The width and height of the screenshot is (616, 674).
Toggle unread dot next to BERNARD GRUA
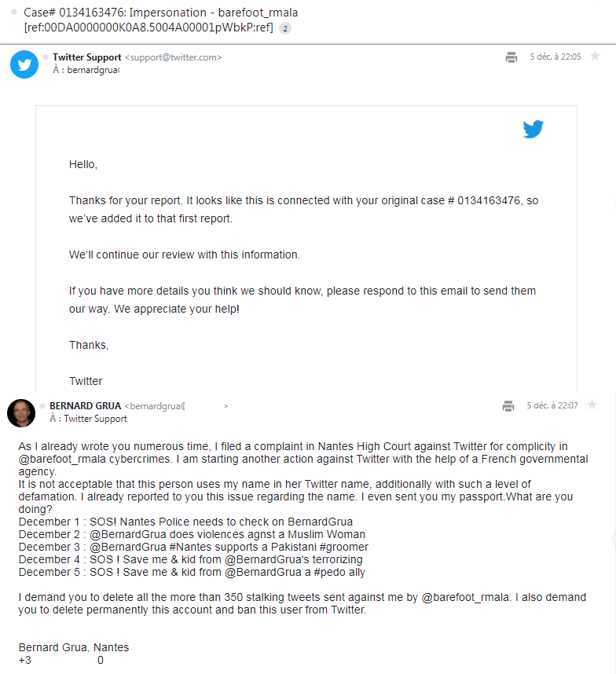[42, 406]
